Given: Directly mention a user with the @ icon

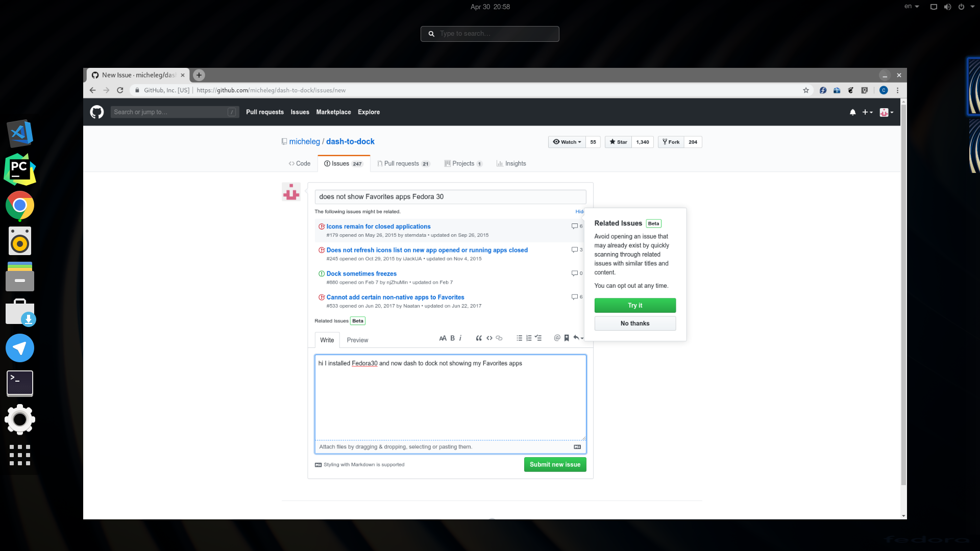Looking at the screenshot, I should [x=557, y=338].
